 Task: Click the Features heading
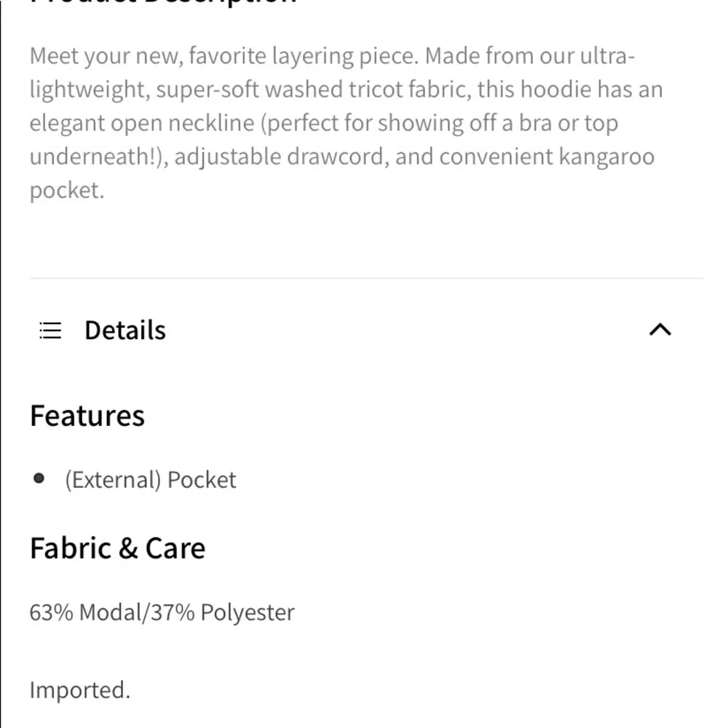click(x=87, y=416)
